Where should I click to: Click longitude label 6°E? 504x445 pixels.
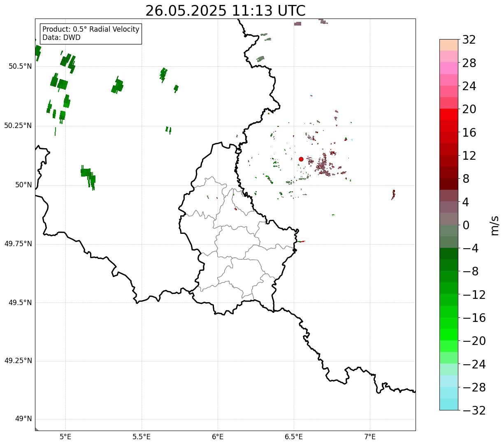pos(218,436)
